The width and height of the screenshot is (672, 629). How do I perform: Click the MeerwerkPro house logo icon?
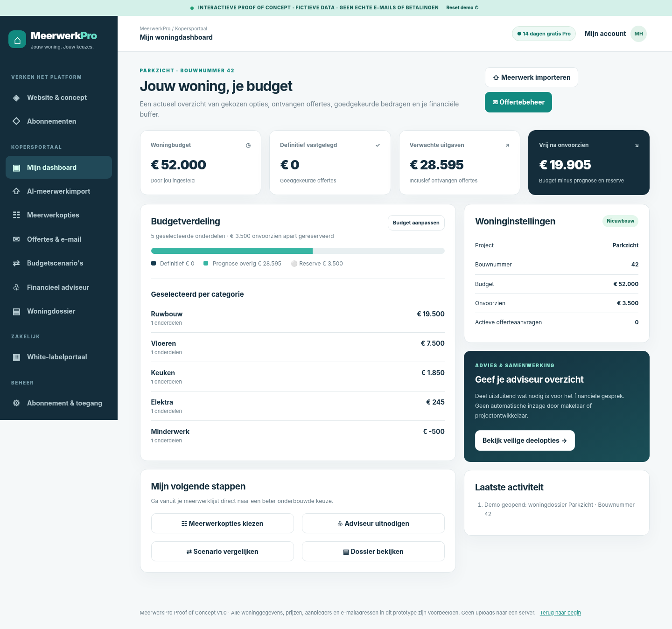point(17,39)
